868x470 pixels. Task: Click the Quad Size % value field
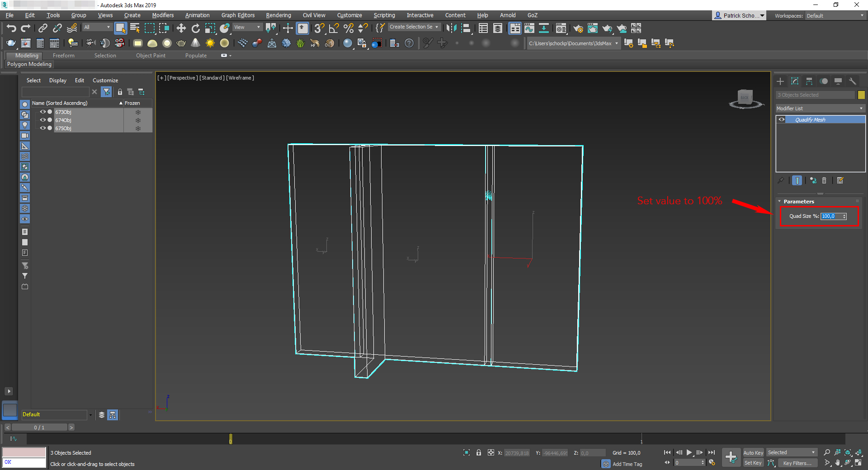[830, 216]
